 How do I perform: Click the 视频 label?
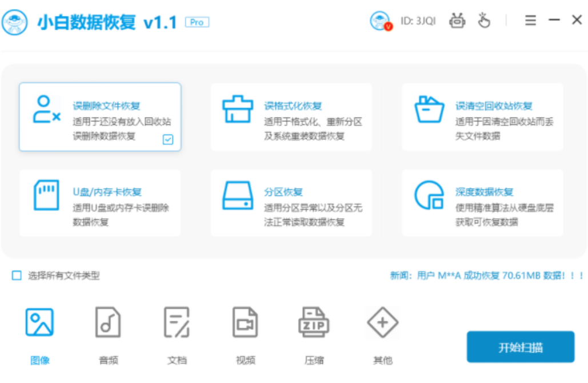[246, 361]
